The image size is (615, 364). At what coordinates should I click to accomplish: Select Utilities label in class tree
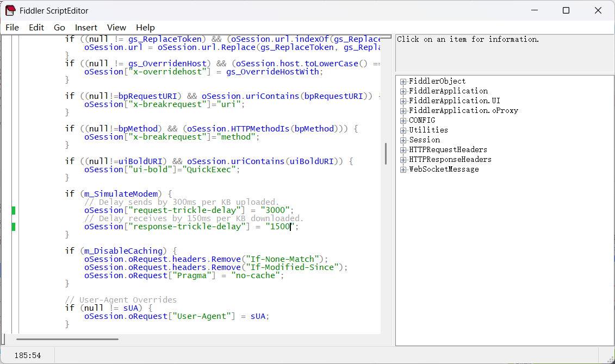[428, 130]
